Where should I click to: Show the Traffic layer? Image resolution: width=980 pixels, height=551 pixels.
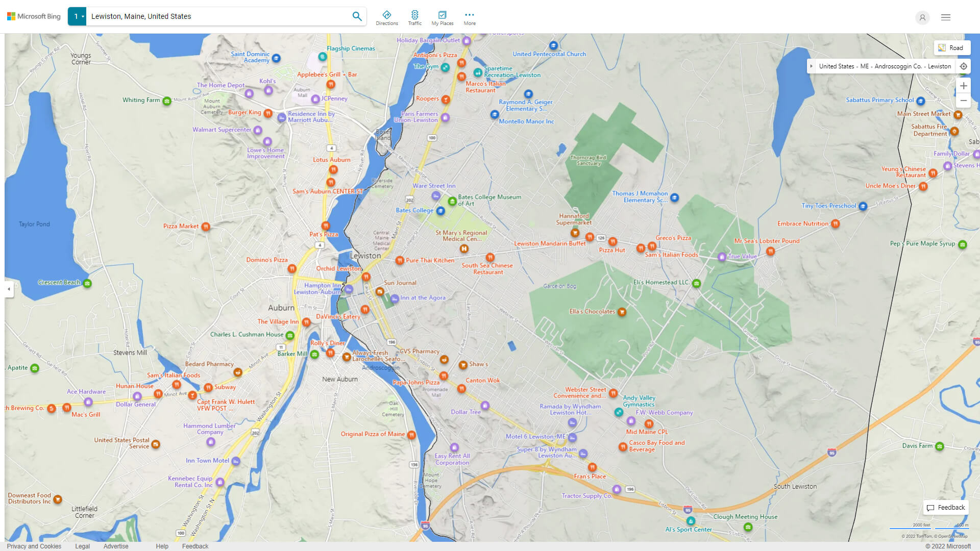pyautogui.click(x=414, y=18)
